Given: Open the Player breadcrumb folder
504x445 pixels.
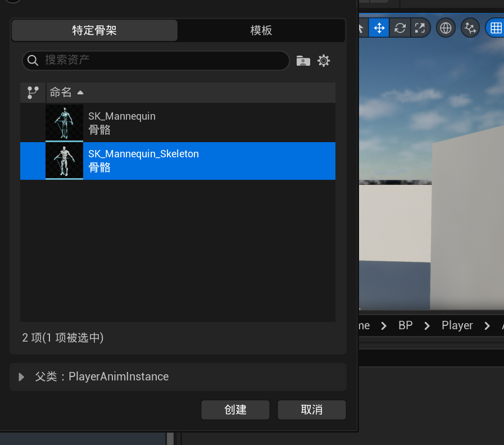Looking at the screenshot, I should point(457,325).
